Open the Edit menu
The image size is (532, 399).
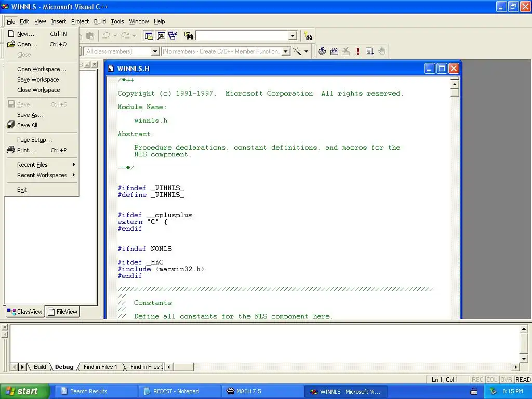pyautogui.click(x=24, y=21)
